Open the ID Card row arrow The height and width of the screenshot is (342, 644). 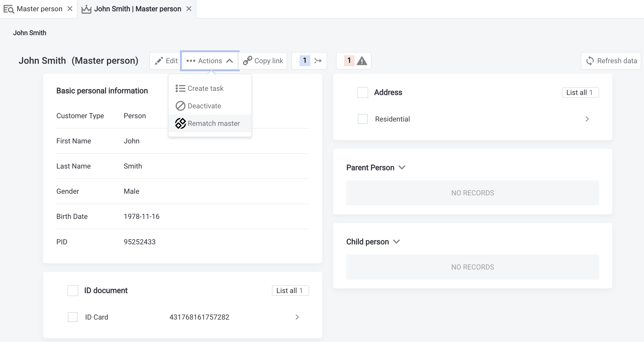[x=297, y=317]
